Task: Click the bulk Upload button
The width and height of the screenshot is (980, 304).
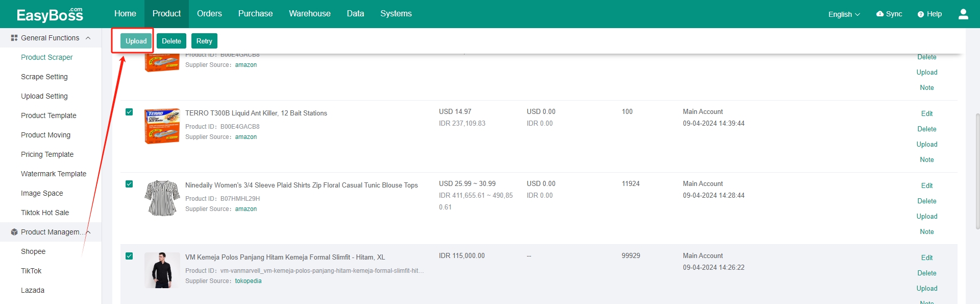Action: coord(136,41)
